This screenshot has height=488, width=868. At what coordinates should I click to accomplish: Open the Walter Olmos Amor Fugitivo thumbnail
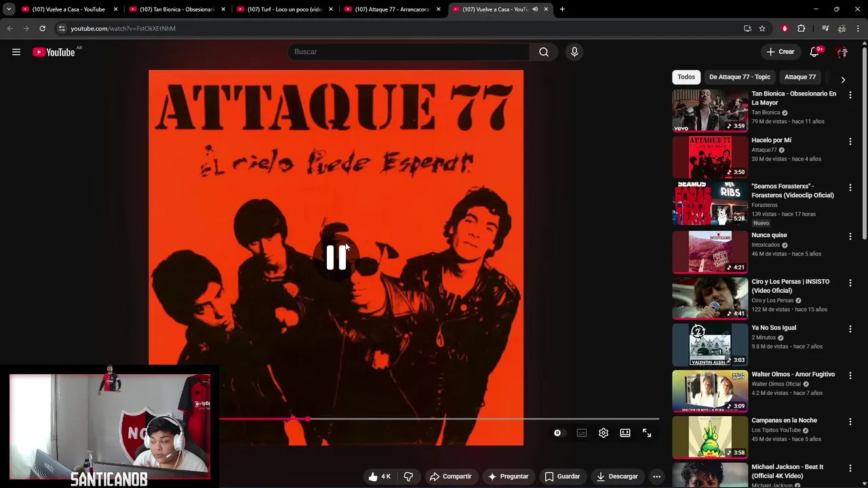pyautogui.click(x=710, y=391)
